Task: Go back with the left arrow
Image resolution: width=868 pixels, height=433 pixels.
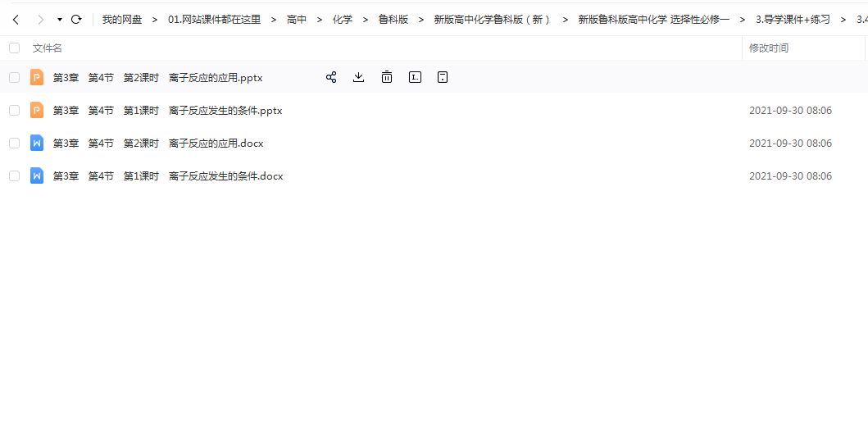Action: 16,20
